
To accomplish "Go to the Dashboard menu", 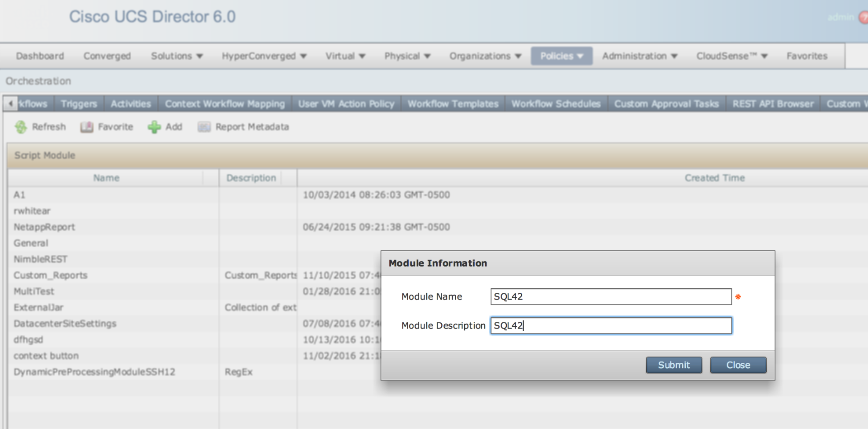I will 40,56.
